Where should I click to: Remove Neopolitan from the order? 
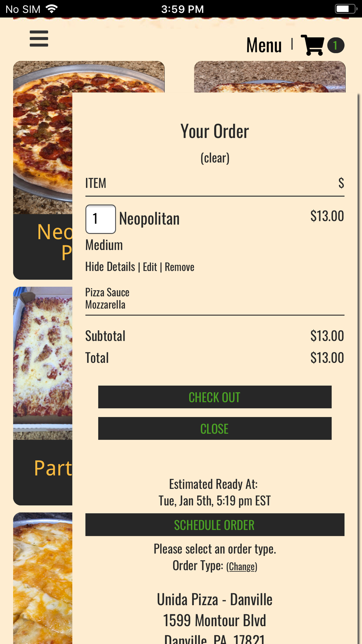pyautogui.click(x=180, y=267)
